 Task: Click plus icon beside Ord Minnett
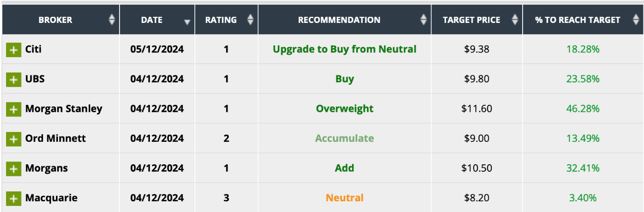coord(14,139)
